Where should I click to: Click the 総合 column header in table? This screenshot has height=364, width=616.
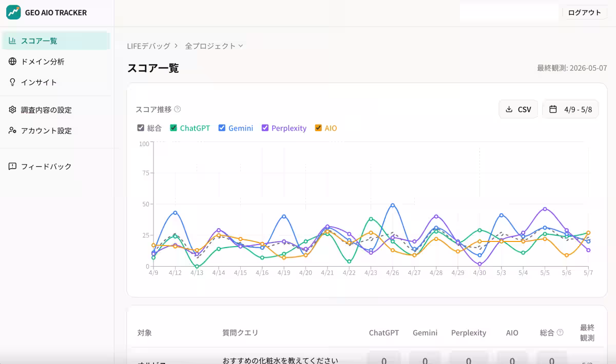[547, 333]
